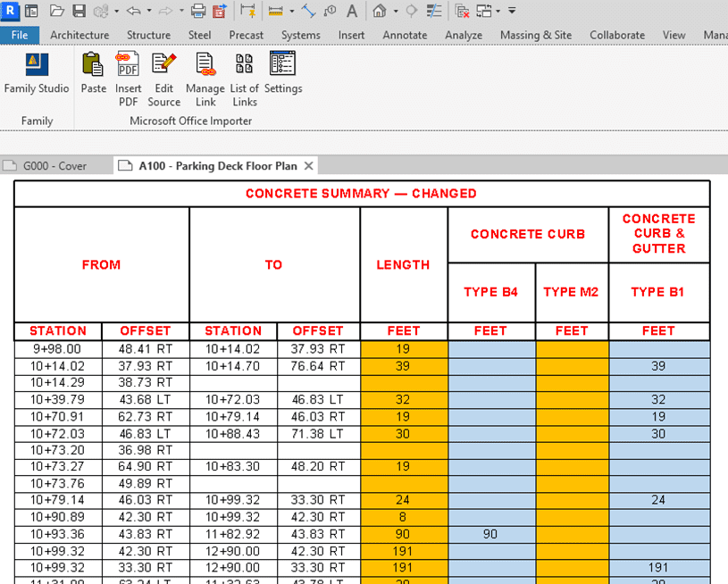This screenshot has width=728, height=584.
Task: Click the Section tool icon
Action: point(412,11)
